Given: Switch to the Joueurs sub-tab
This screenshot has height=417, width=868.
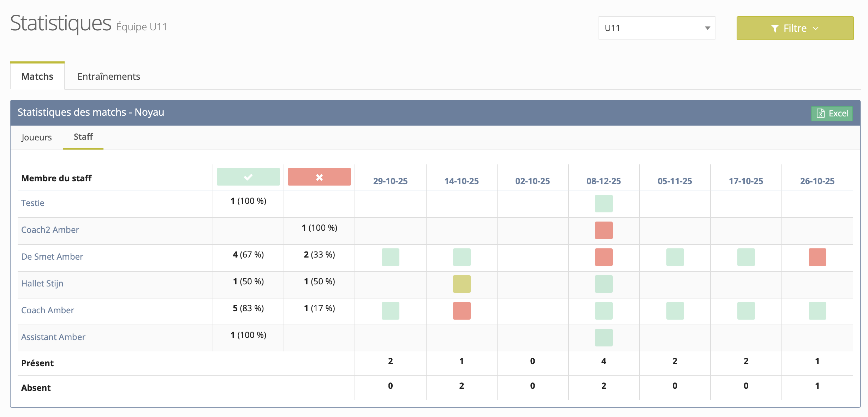Looking at the screenshot, I should point(36,137).
